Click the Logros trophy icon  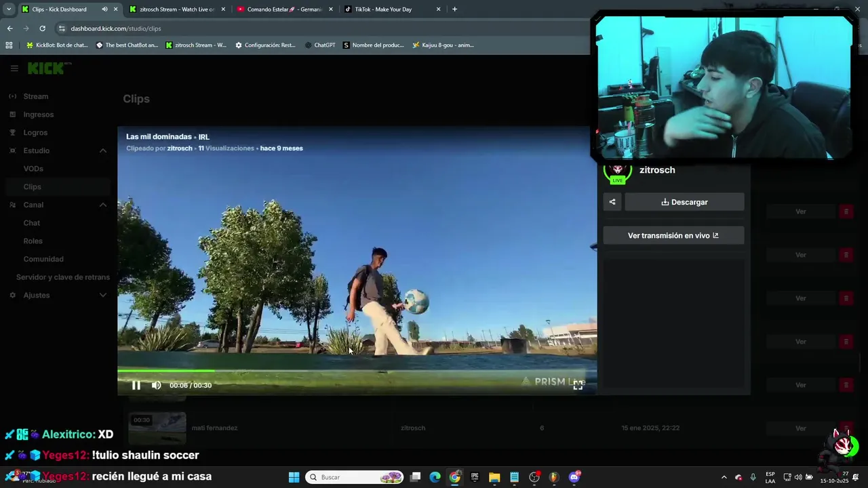12,133
